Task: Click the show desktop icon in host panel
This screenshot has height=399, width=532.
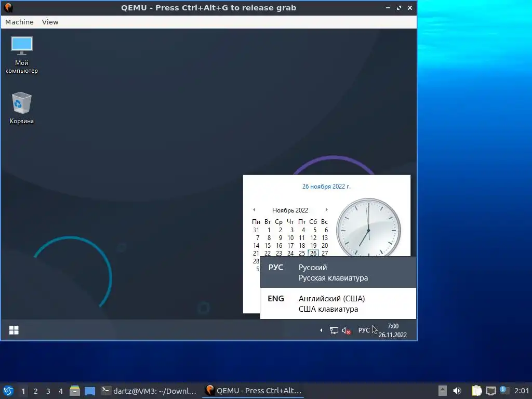Action: (90, 391)
